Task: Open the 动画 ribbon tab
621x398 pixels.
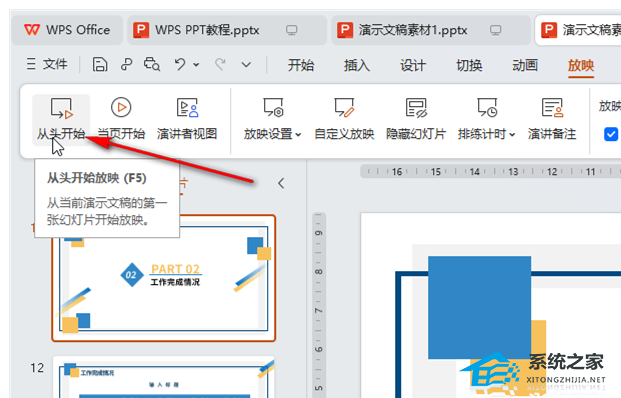Action: point(525,65)
